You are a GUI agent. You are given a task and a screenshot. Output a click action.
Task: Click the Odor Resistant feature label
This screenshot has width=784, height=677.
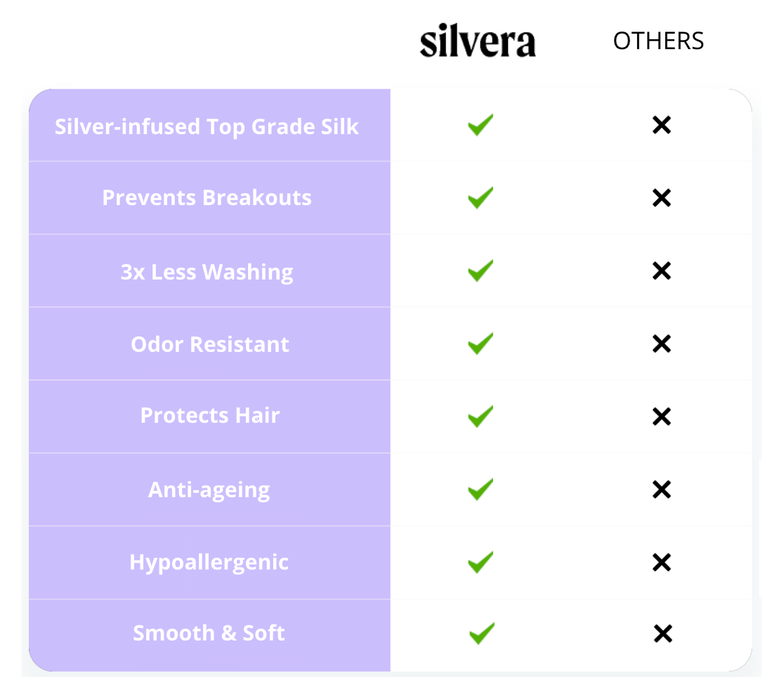[210, 345]
